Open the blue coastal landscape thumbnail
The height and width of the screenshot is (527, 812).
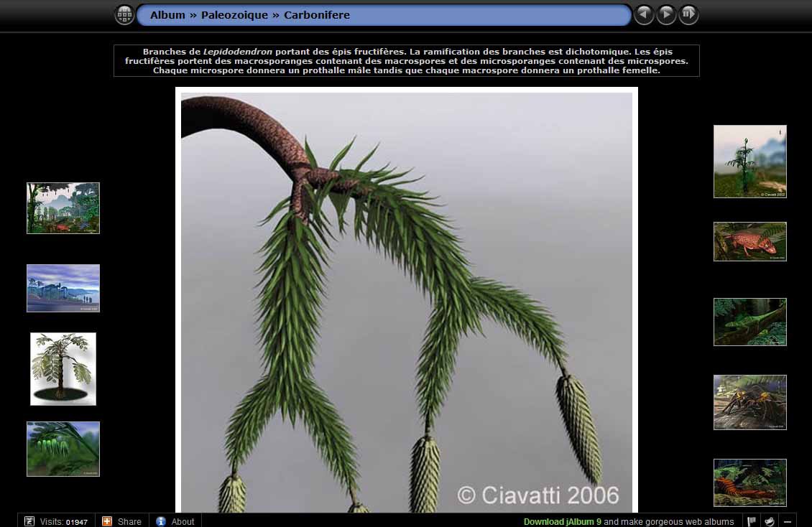tap(63, 288)
